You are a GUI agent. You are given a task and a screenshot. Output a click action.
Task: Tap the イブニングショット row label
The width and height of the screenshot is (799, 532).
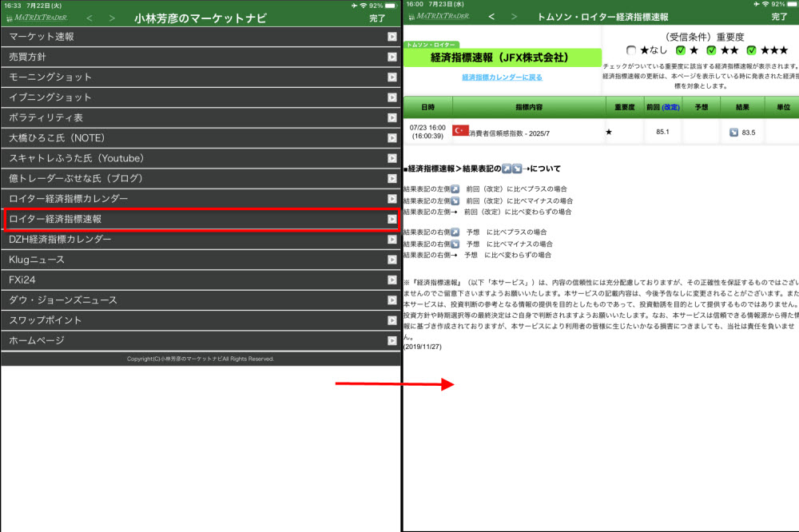[50, 97]
